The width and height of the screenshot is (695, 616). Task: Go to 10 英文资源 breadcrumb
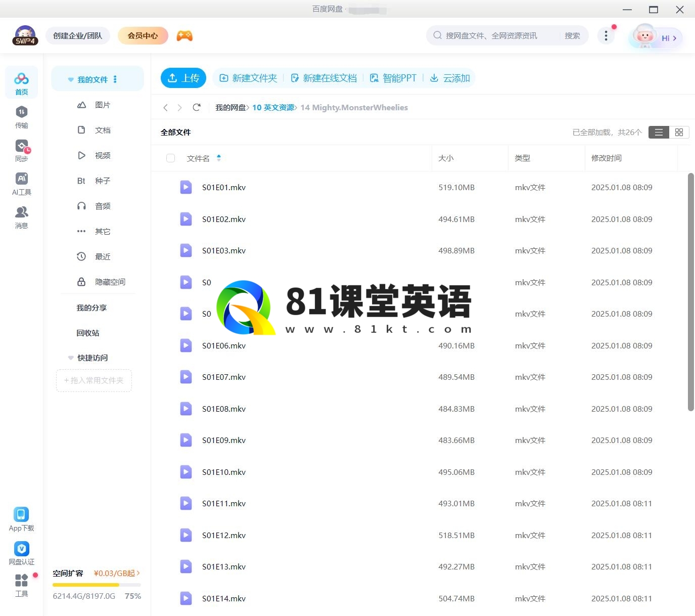click(x=273, y=107)
